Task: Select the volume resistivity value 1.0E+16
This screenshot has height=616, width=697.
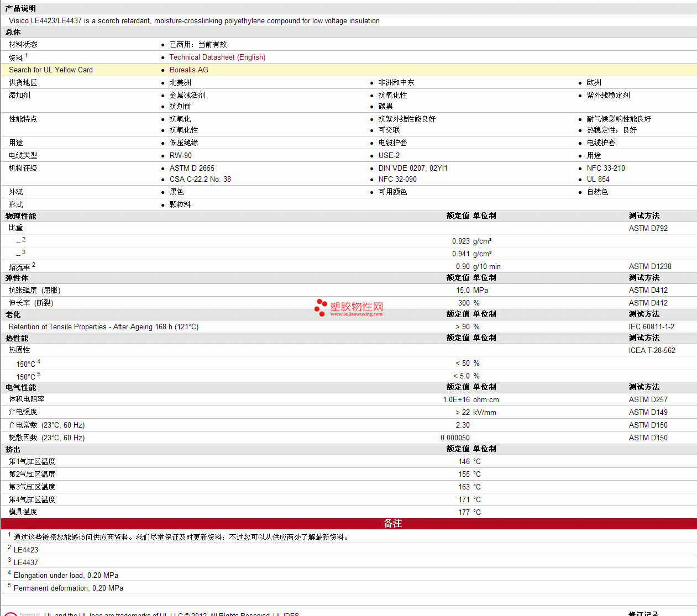Action: [457, 400]
